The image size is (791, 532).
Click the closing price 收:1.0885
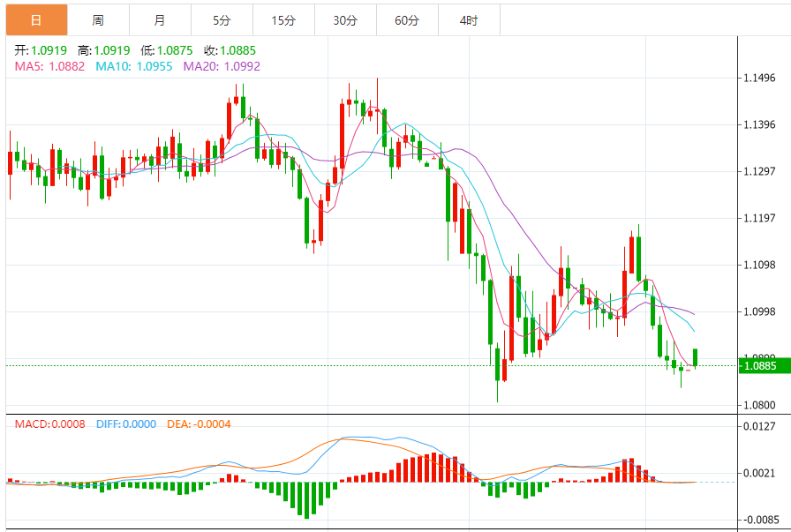pyautogui.click(x=230, y=50)
